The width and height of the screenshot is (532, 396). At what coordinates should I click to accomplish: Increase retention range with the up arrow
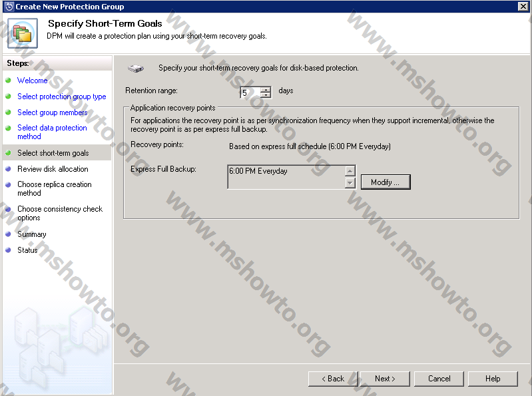[266, 90]
